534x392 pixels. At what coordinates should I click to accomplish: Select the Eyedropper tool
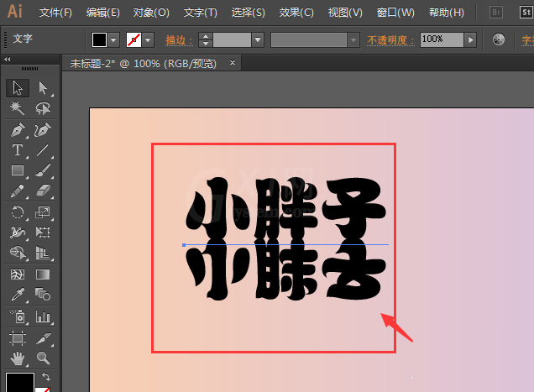click(18, 295)
